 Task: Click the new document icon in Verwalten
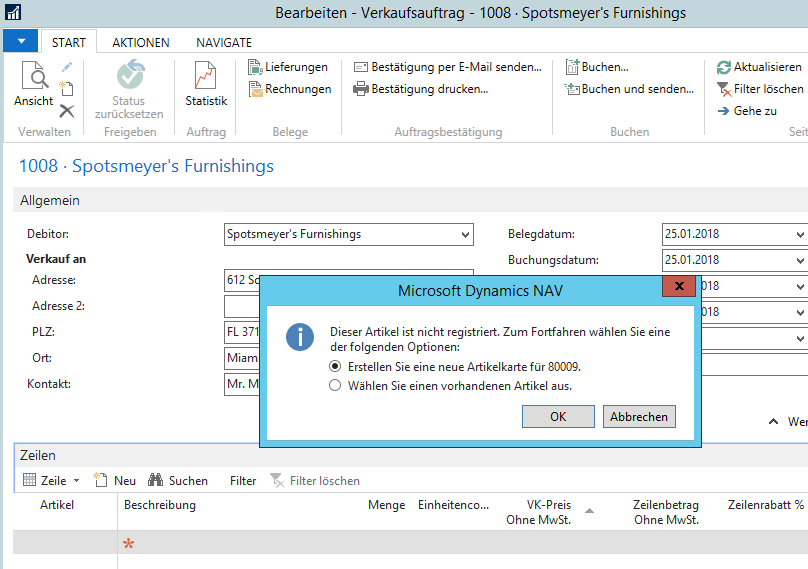(66, 88)
